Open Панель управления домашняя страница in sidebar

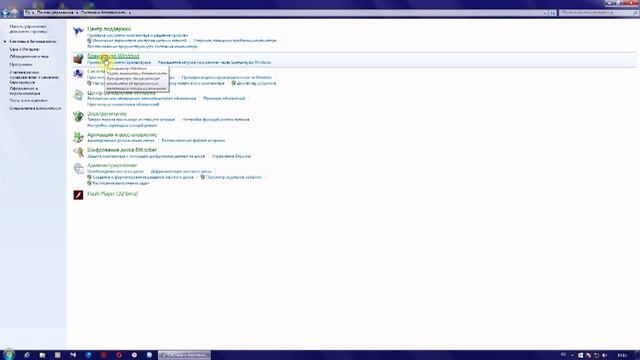pos(28,29)
